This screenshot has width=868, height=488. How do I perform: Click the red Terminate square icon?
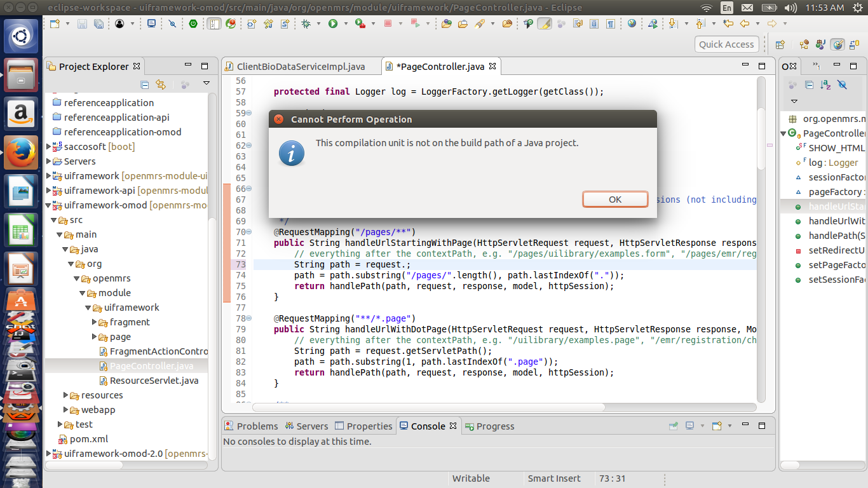(x=388, y=24)
